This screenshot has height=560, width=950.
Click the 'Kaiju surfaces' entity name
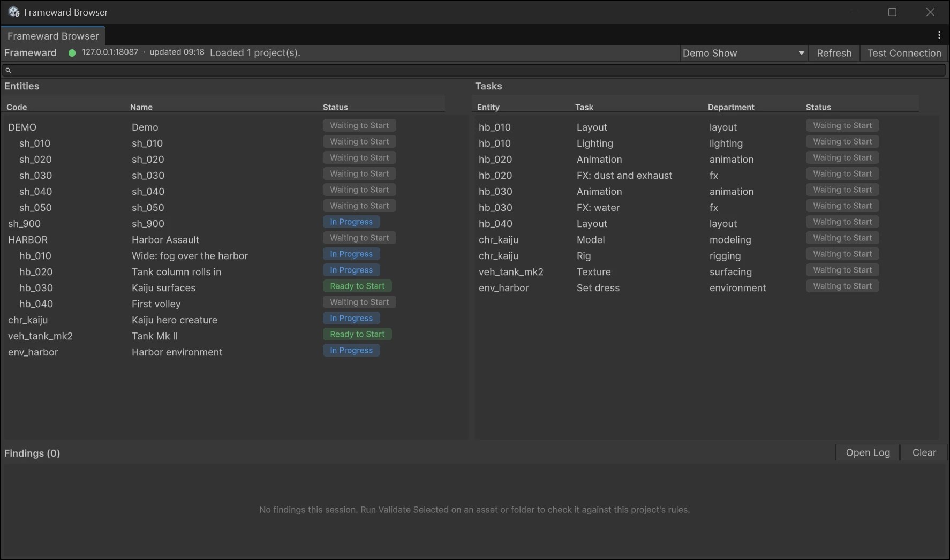[163, 287]
